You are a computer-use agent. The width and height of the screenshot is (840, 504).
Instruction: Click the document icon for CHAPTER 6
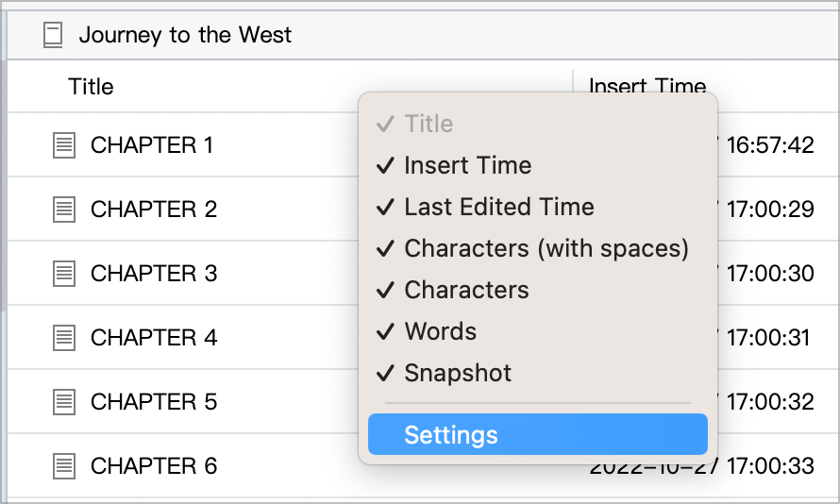pyautogui.click(x=64, y=466)
